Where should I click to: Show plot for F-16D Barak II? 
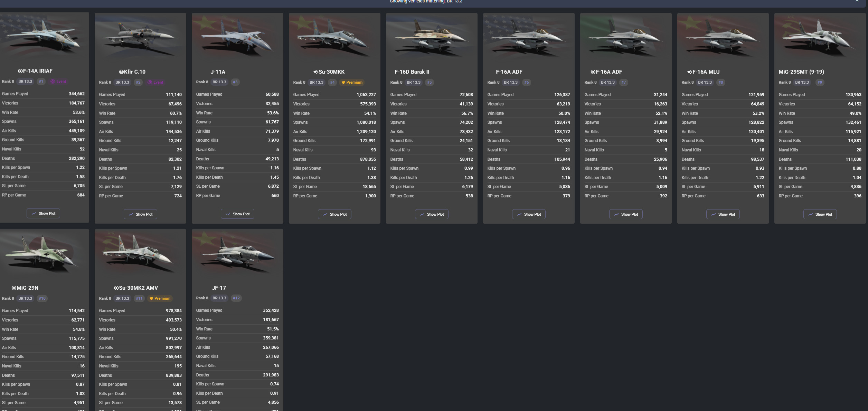click(x=432, y=214)
